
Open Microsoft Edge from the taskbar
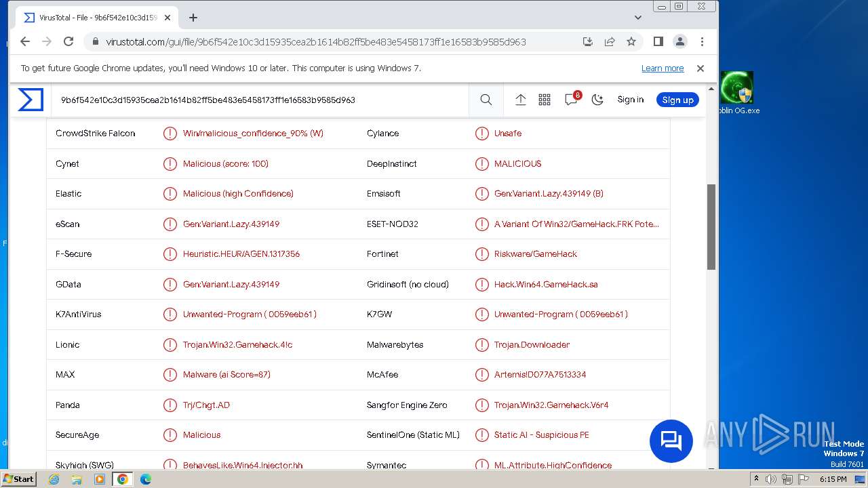point(146,479)
